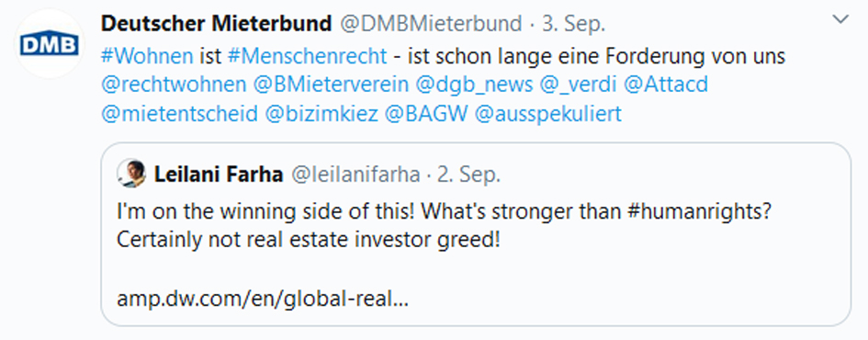The width and height of the screenshot is (868, 340).
Task: Open Leilani Farha's small profile picture
Action: (x=131, y=174)
